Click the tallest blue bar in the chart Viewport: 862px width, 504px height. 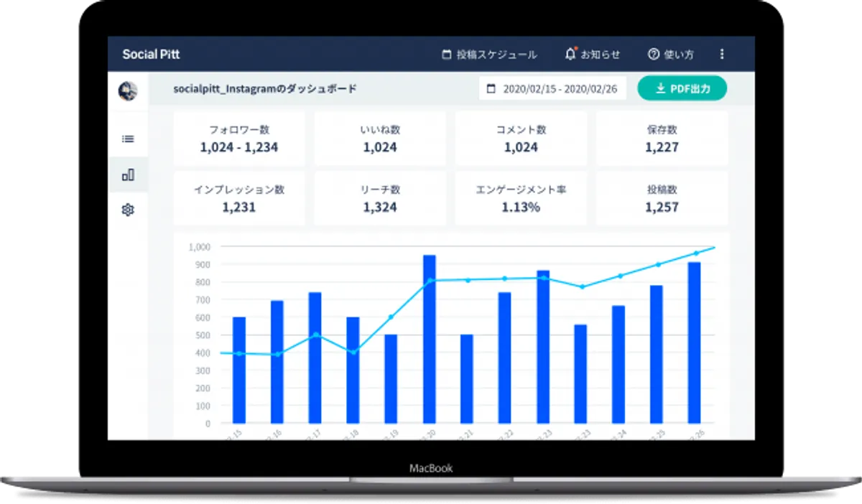[430, 339]
